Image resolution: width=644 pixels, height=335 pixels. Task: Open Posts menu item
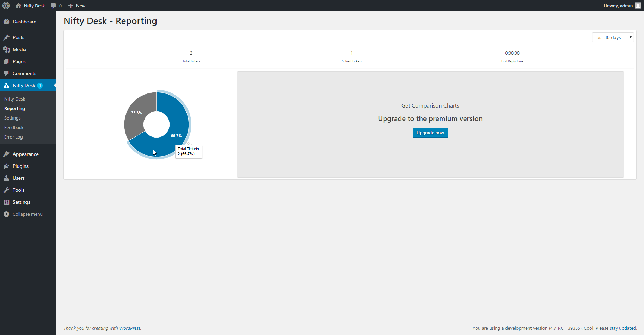28,37
